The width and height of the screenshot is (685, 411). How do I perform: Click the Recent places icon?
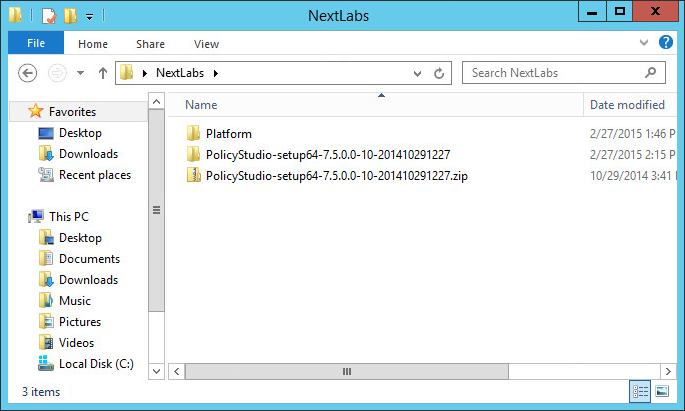[x=46, y=174]
